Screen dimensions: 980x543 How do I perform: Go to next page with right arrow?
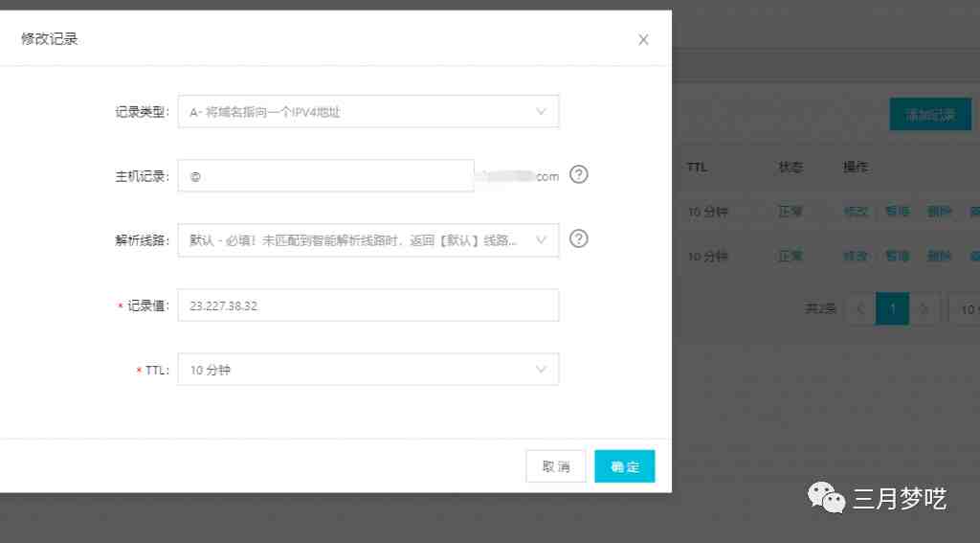[924, 308]
